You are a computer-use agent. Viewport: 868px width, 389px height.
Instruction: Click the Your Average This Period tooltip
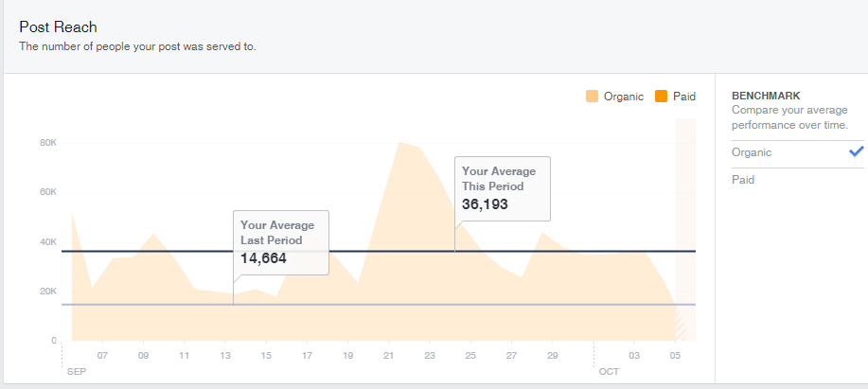503,188
